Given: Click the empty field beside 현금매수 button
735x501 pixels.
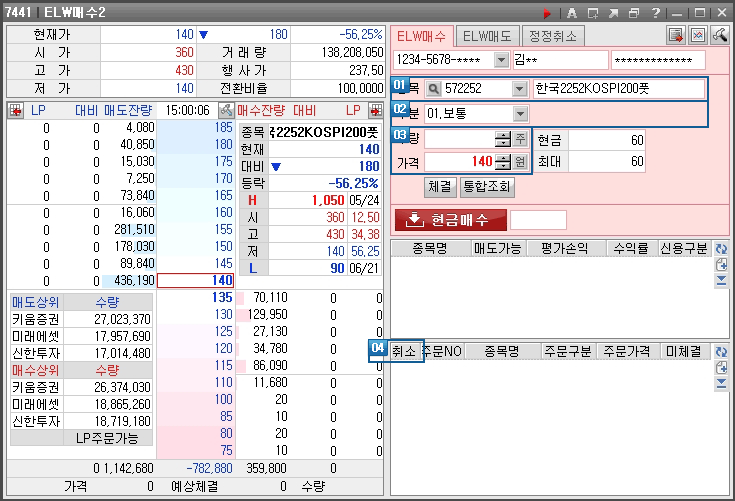Looking at the screenshot, I should pos(538,220).
